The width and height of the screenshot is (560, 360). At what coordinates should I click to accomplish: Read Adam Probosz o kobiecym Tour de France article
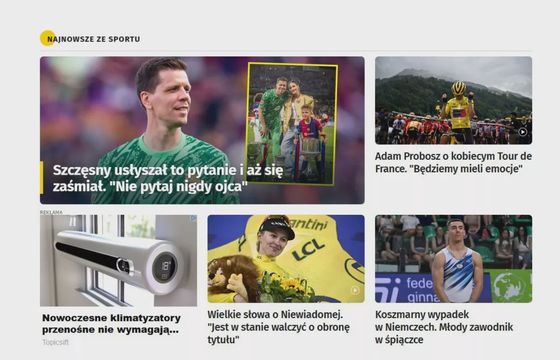click(453, 162)
